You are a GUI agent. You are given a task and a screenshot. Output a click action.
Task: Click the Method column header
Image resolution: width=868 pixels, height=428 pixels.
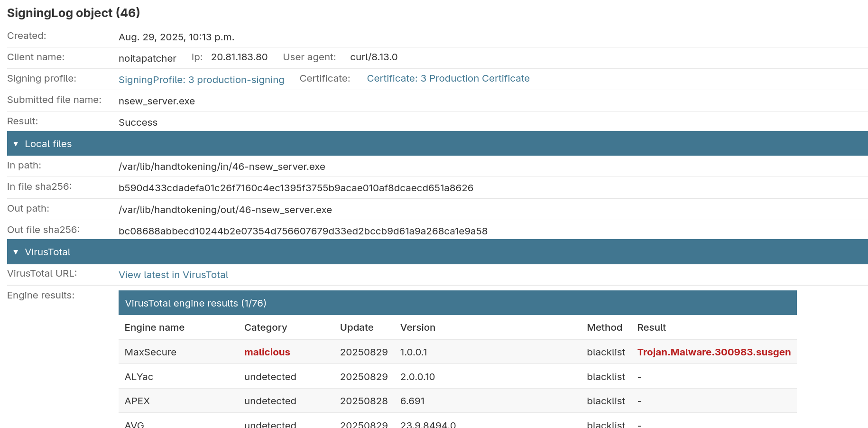604,327
